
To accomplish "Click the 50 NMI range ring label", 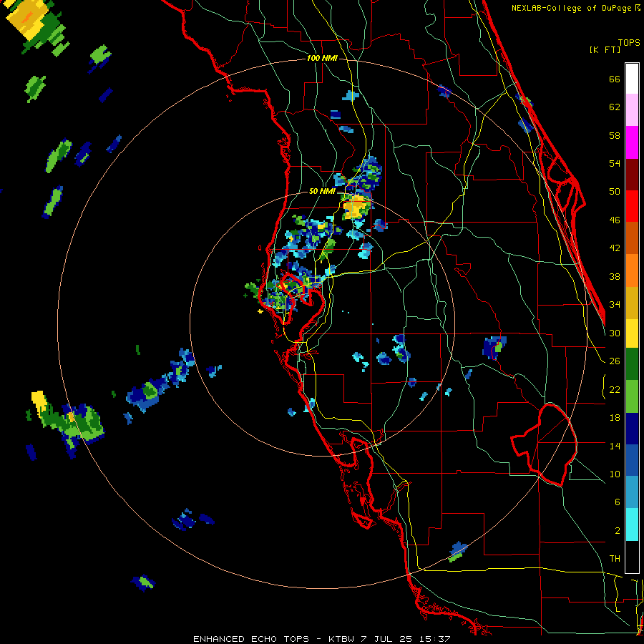I will pyautogui.click(x=322, y=191).
